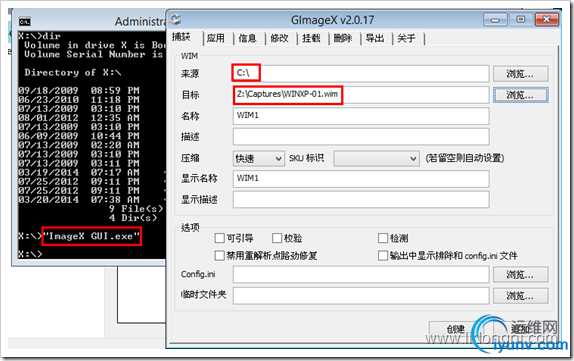Screen dimensions: 574x361
Task: Click the 03/20/2014 07:38 AM row
Action: click(79, 200)
